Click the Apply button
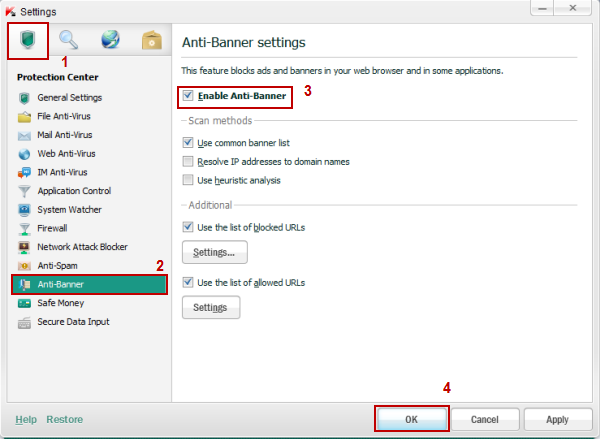The image size is (600, 439). (x=558, y=419)
